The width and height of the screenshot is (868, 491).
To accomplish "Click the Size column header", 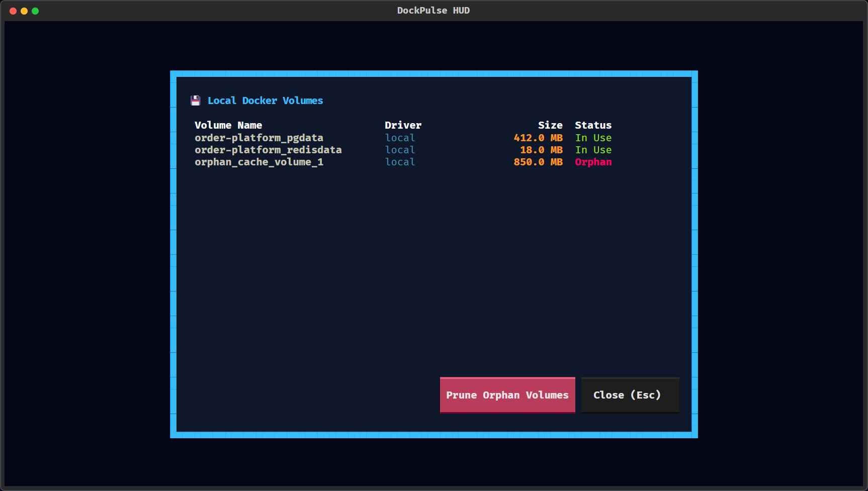I will click(x=550, y=125).
